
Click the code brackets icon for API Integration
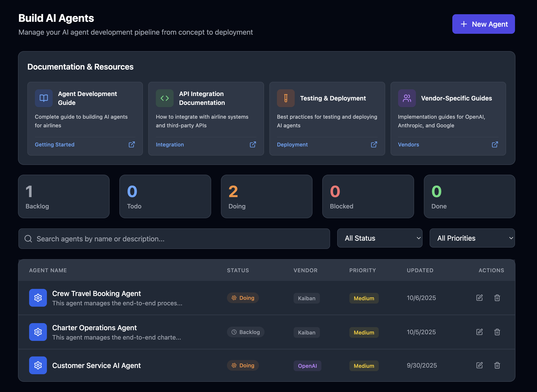164,98
